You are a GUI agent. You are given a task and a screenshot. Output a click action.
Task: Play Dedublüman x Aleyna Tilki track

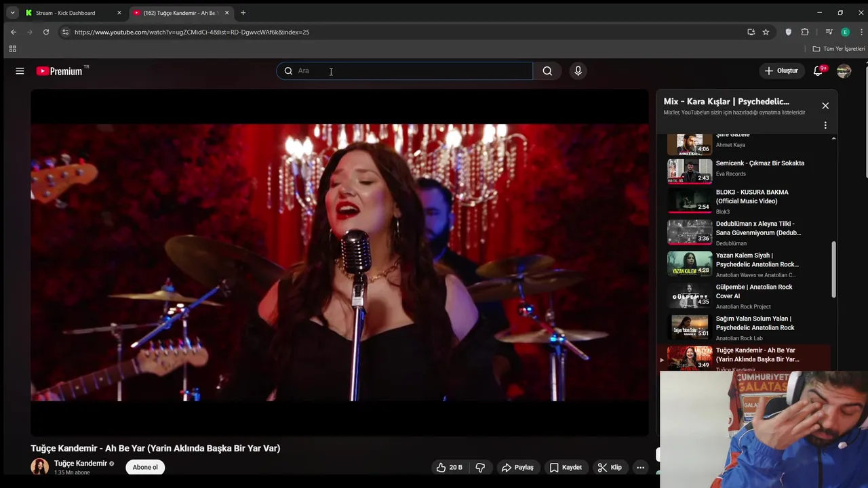click(748, 232)
